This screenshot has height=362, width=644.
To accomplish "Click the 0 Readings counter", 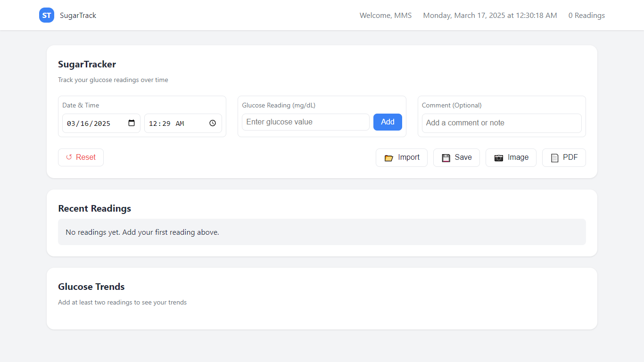I will point(586,16).
